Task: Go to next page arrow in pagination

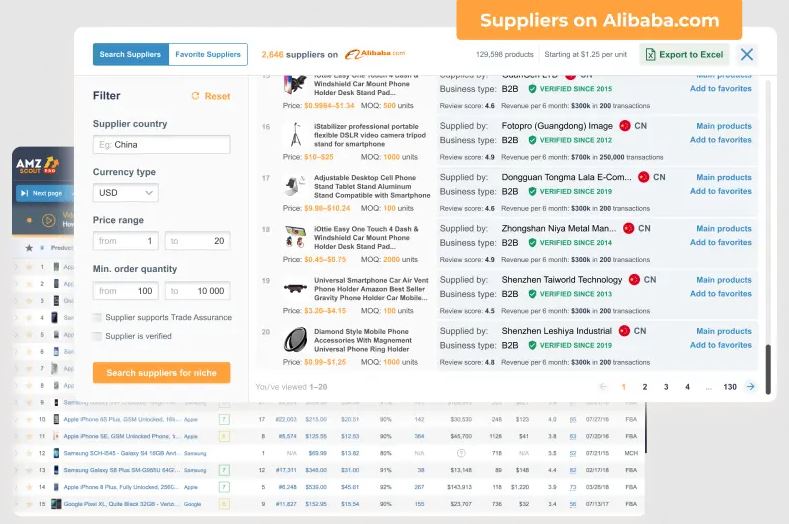Action: [x=750, y=387]
